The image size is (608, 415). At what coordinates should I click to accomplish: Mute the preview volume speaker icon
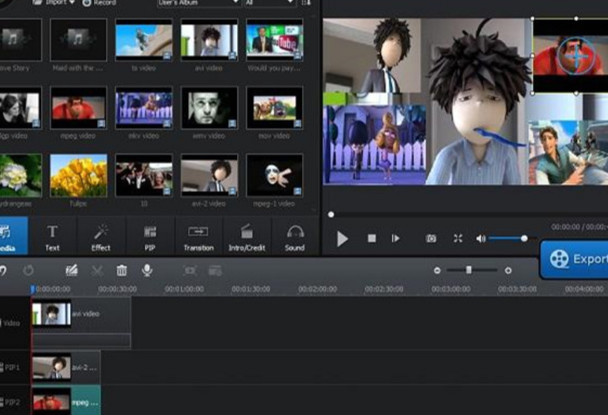pos(480,239)
